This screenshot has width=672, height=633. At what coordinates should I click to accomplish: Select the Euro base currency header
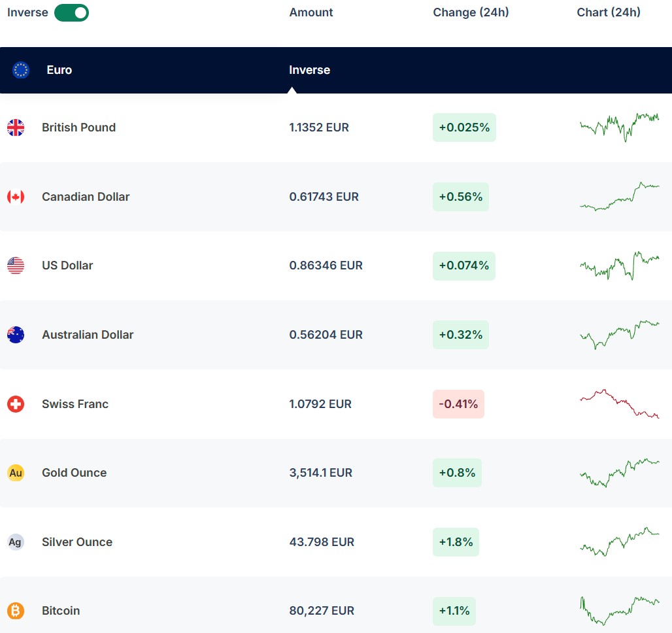click(59, 70)
